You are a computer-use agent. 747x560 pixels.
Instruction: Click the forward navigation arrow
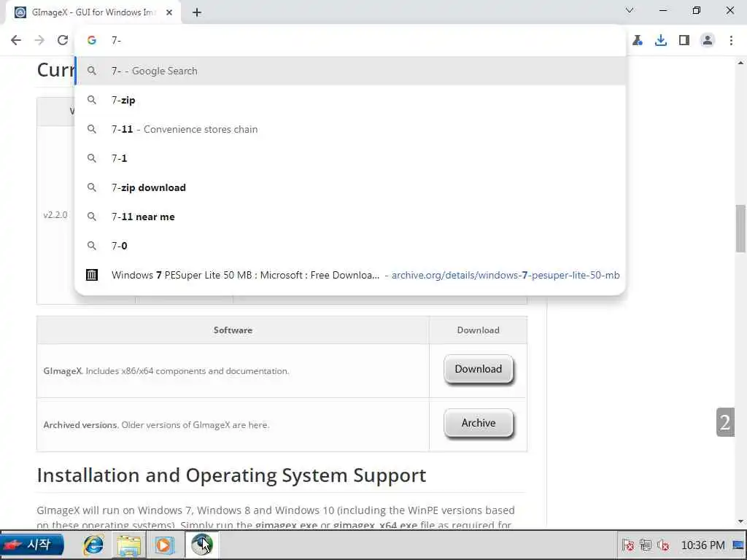pyautogui.click(x=39, y=40)
